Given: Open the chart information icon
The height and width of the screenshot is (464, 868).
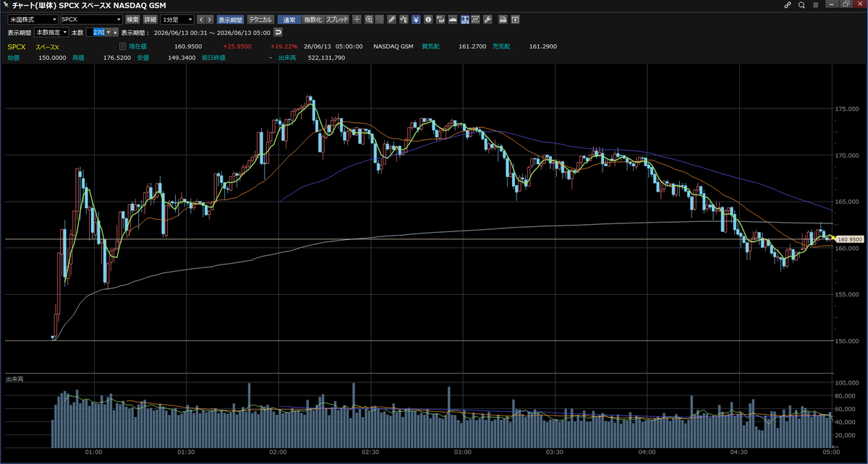Looking at the screenshot, I should (428, 20).
